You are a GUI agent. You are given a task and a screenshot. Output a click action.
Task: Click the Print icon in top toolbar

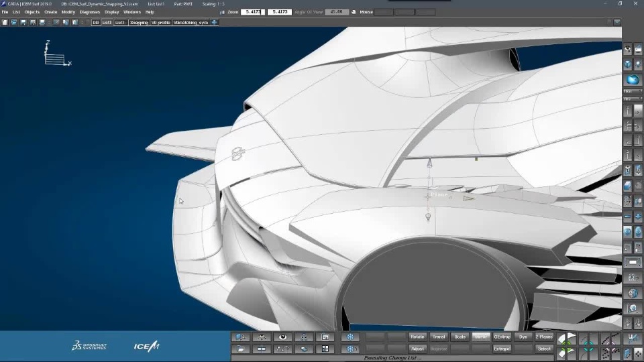pos(42,23)
